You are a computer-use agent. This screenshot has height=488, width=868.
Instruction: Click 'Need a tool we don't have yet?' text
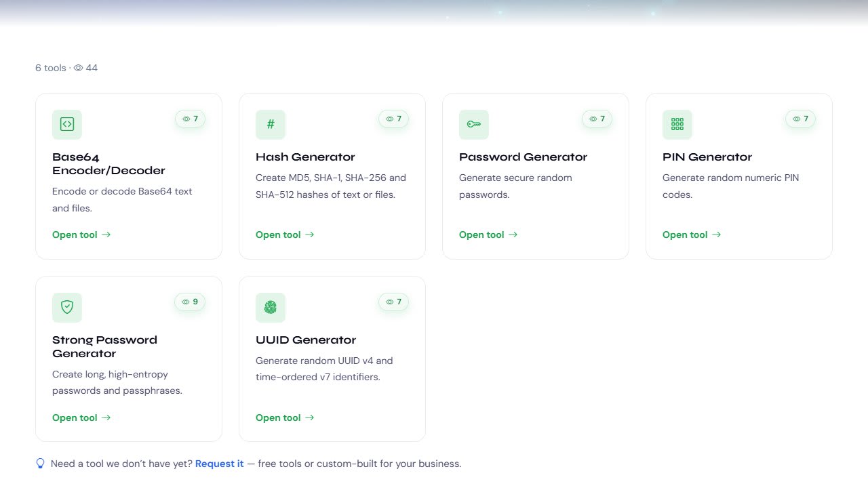(x=121, y=464)
